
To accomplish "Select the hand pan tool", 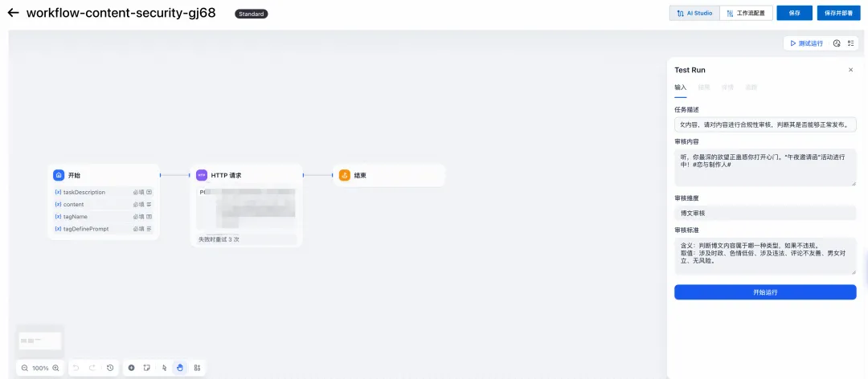I will [x=180, y=368].
